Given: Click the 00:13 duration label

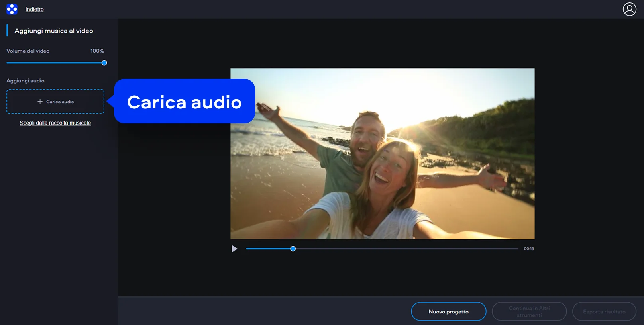Looking at the screenshot, I should [529, 249].
